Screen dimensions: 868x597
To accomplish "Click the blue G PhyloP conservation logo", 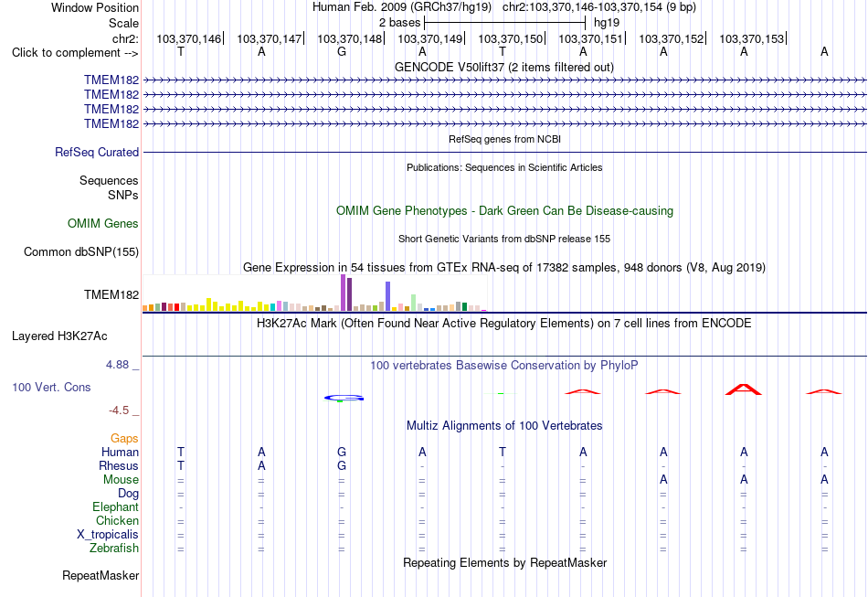I will point(344,398).
